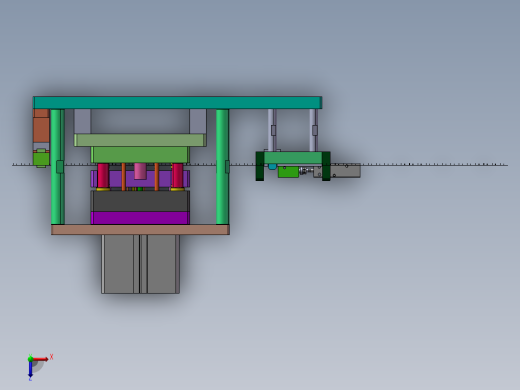The image size is (520, 390).
Task: Click the red X label of the triad
Action: (52, 357)
